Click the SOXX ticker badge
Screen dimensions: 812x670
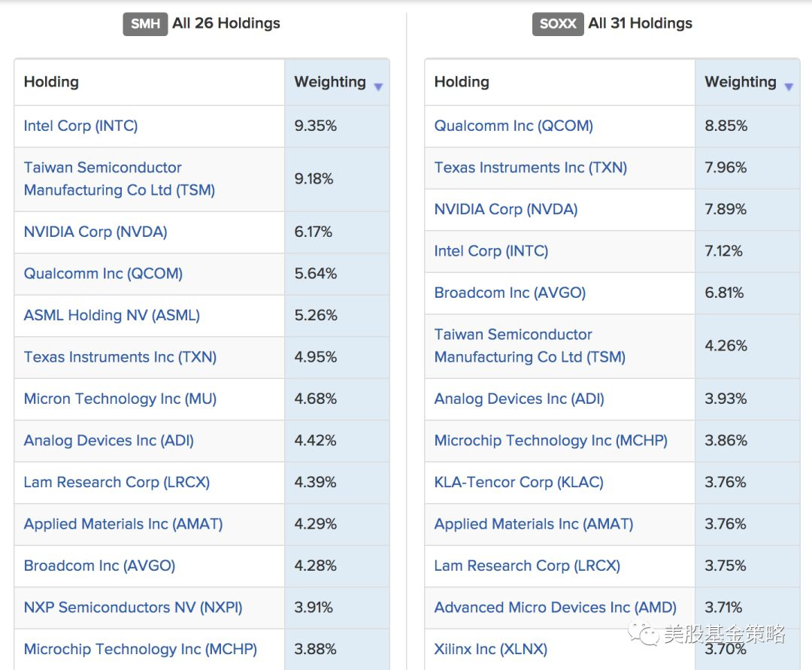pyautogui.click(x=558, y=24)
